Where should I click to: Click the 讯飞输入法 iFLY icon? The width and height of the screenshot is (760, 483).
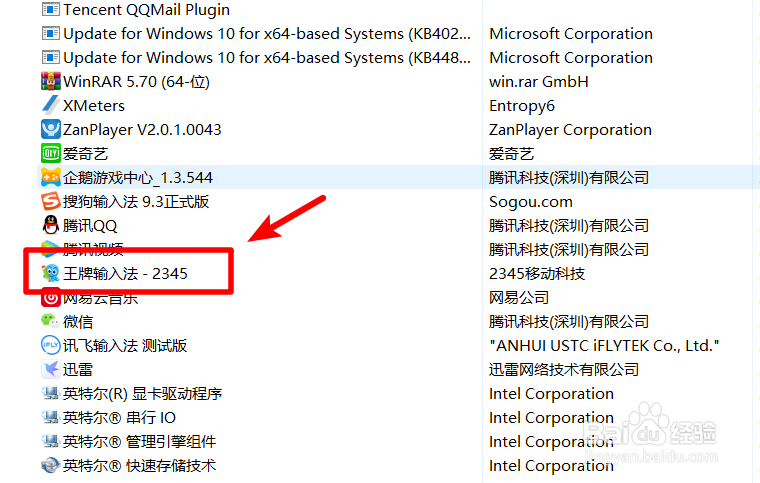pos(51,345)
